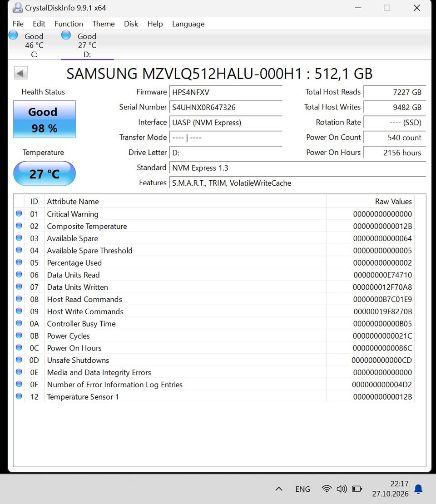Click the CrystalDiskInfo app icon in title bar
The height and width of the screenshot is (504, 436).
[17, 8]
